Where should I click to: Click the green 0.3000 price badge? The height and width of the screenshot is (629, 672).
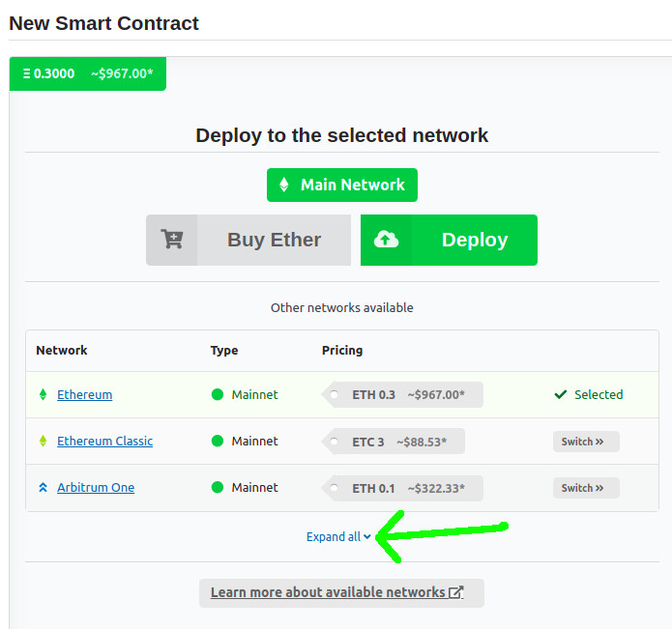[x=88, y=73]
